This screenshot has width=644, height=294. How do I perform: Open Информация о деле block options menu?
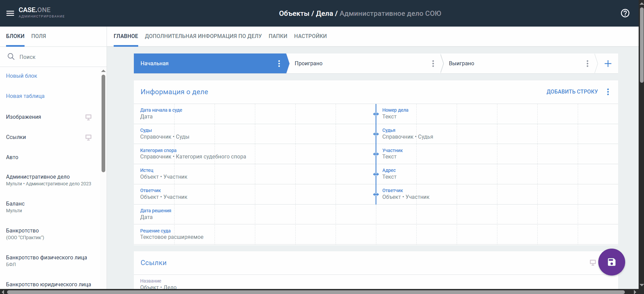(x=608, y=92)
